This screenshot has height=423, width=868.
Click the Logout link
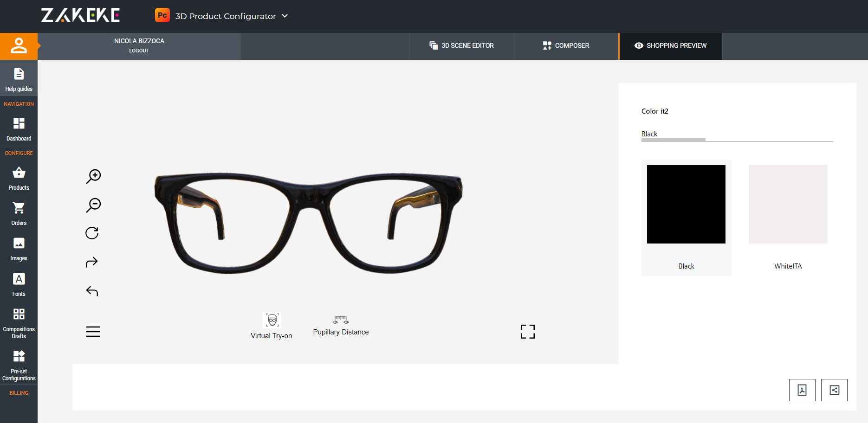139,51
